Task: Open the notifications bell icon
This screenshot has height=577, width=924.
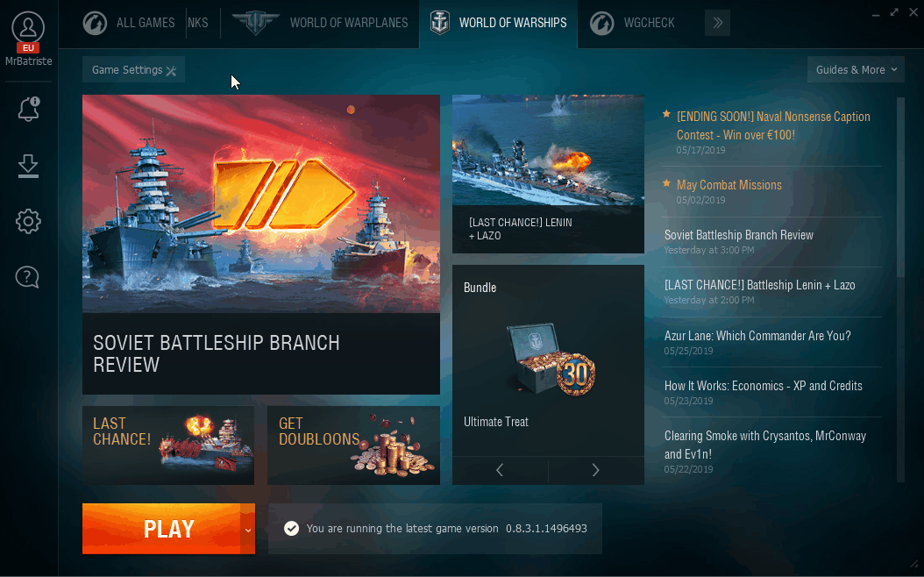Action: click(28, 109)
